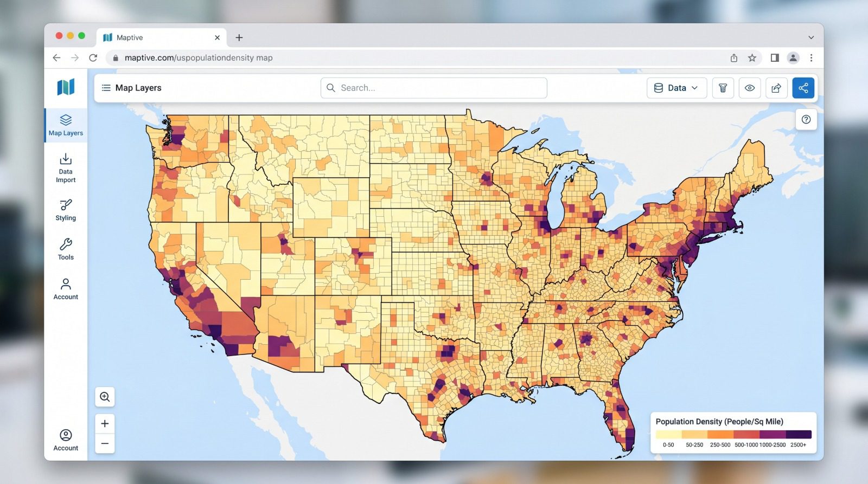The height and width of the screenshot is (484, 868).
Task: Open the Tools panel
Action: [x=66, y=249]
